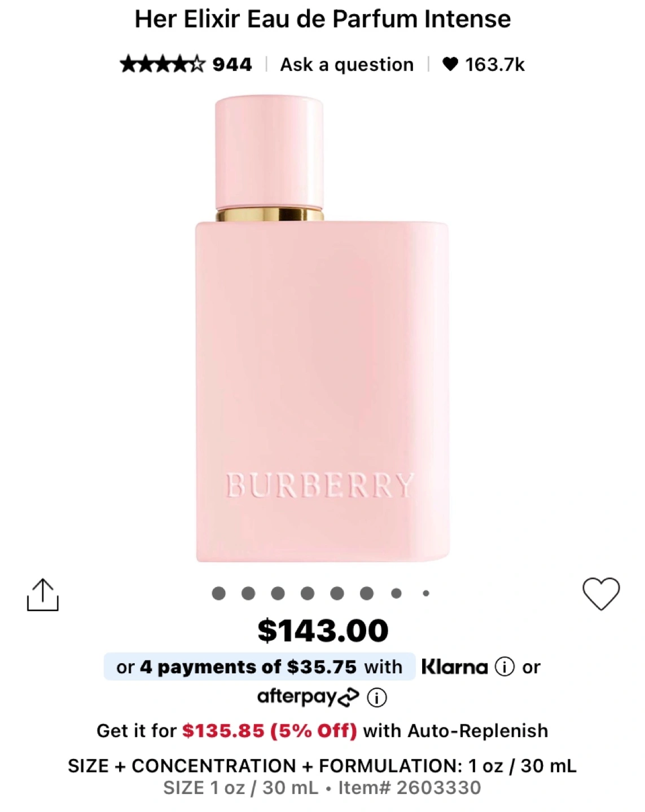645x812 pixels.
Task: Tap the 4 payments of $35.75 banner
Action: point(260,667)
